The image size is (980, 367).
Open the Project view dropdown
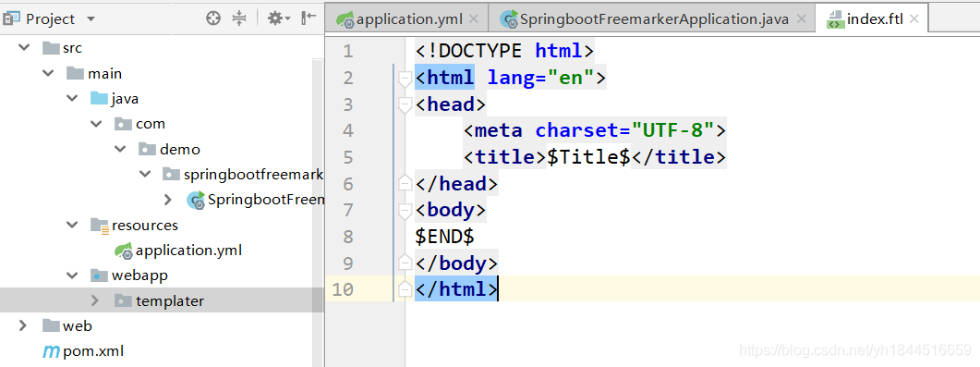[x=91, y=19]
